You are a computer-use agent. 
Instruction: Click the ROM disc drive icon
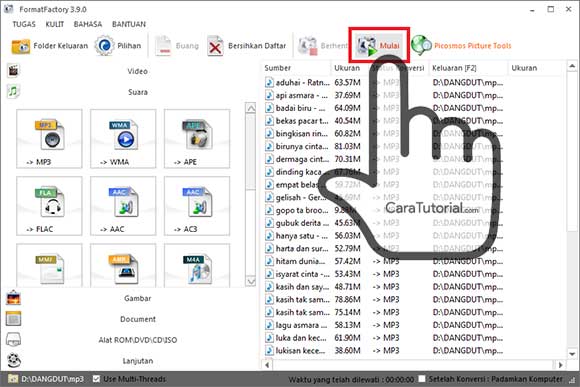[x=13, y=340]
